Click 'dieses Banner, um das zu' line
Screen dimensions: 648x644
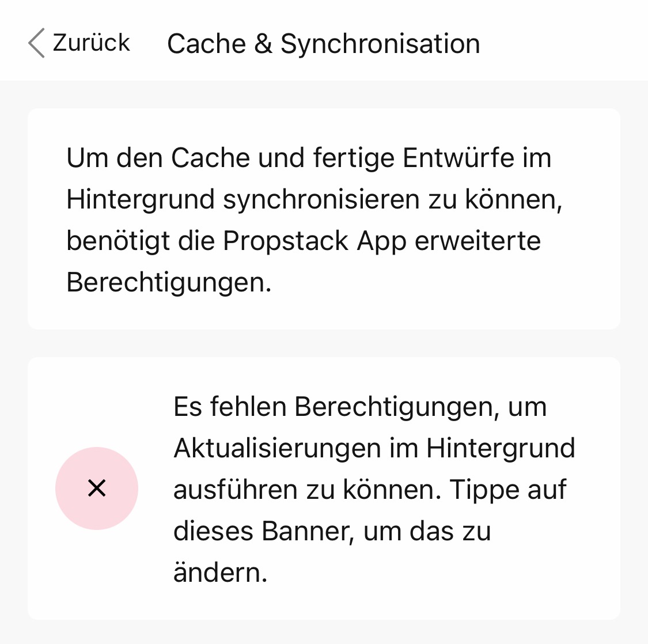pos(332,531)
